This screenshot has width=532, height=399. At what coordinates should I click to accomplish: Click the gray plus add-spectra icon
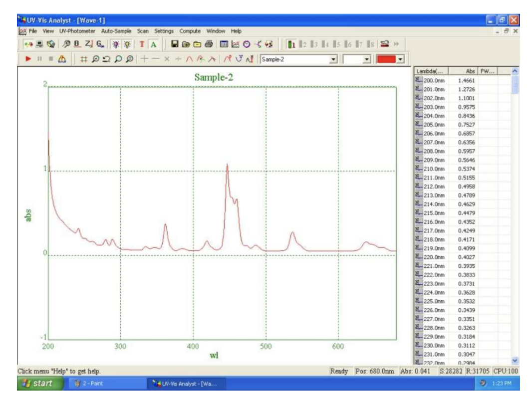144,59
